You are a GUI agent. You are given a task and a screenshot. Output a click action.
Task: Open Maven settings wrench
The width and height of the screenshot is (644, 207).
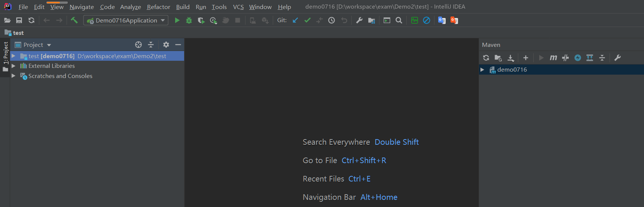(617, 58)
